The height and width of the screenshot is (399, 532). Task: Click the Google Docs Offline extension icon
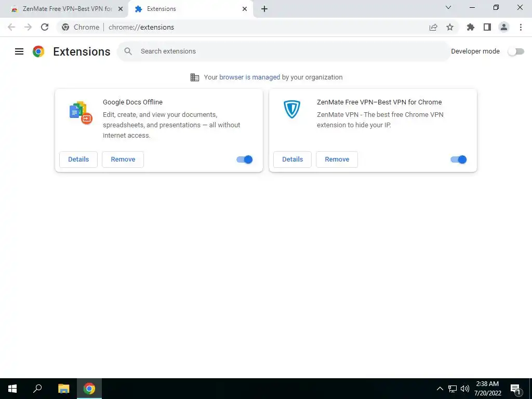81,113
